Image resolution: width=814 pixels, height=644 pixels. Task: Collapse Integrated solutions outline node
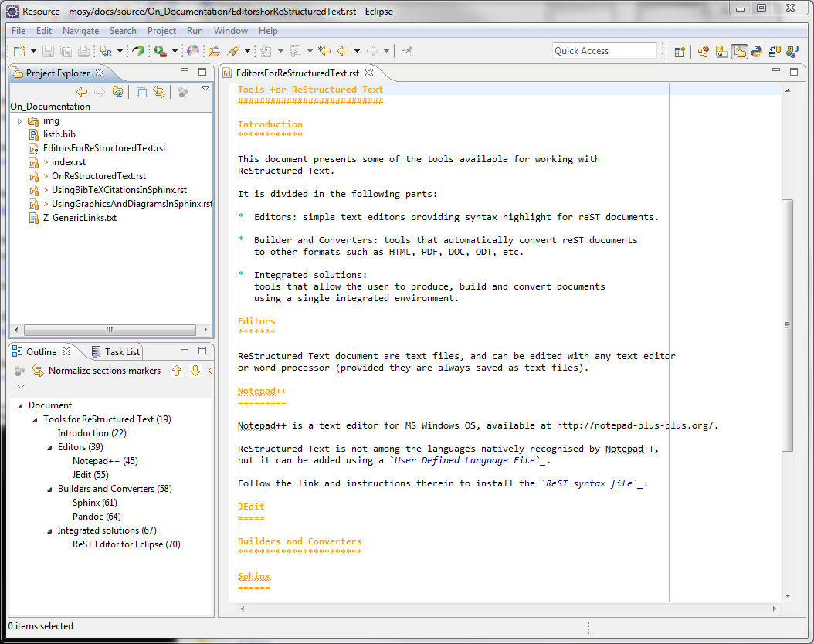pos(50,530)
